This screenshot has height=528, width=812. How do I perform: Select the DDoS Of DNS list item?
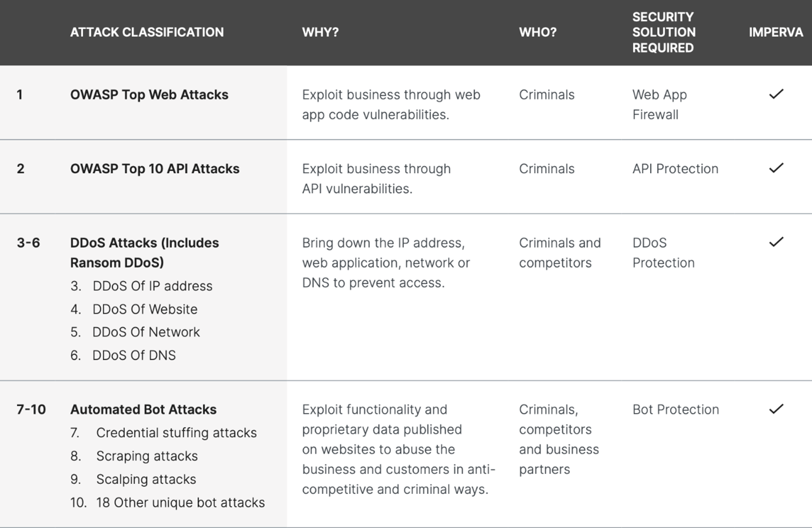coord(123,355)
